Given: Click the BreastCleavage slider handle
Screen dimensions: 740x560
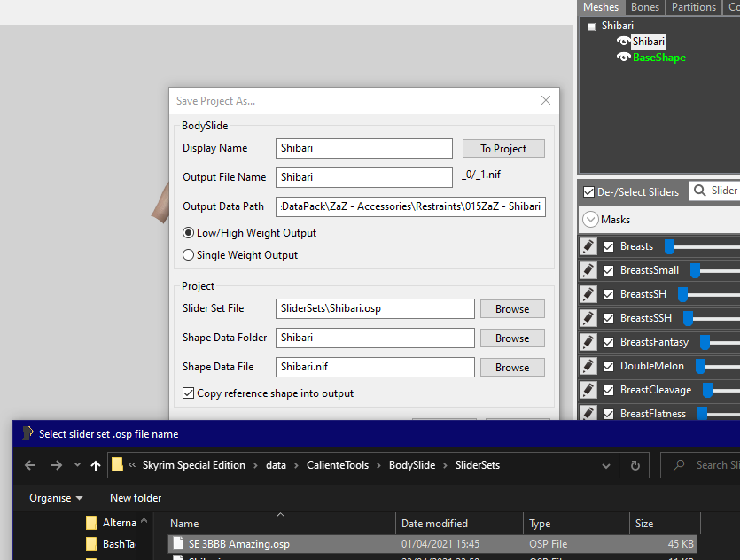Looking at the screenshot, I should (x=707, y=391).
